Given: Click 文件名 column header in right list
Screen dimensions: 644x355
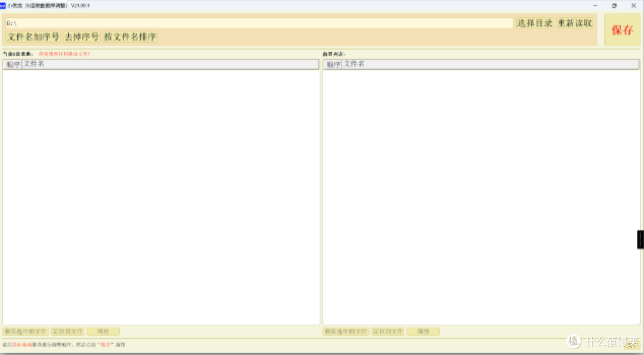Looking at the screenshot, I should coord(490,64).
